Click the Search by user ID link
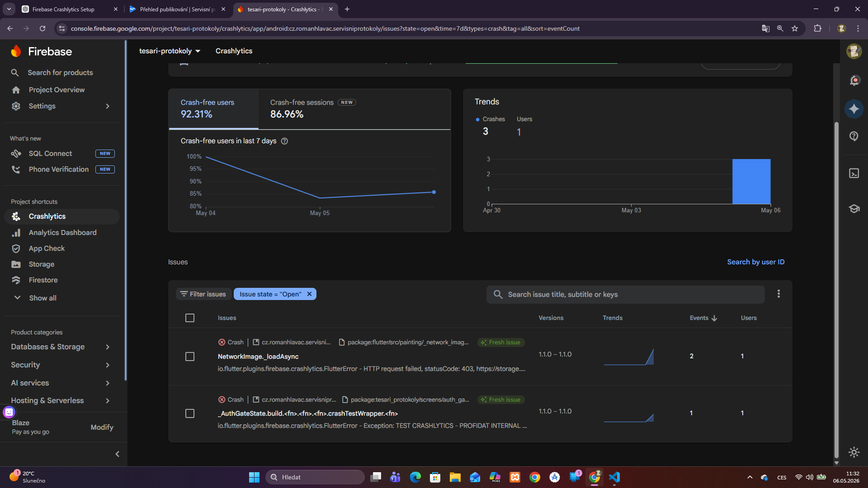The height and width of the screenshot is (488, 868). [755, 262]
